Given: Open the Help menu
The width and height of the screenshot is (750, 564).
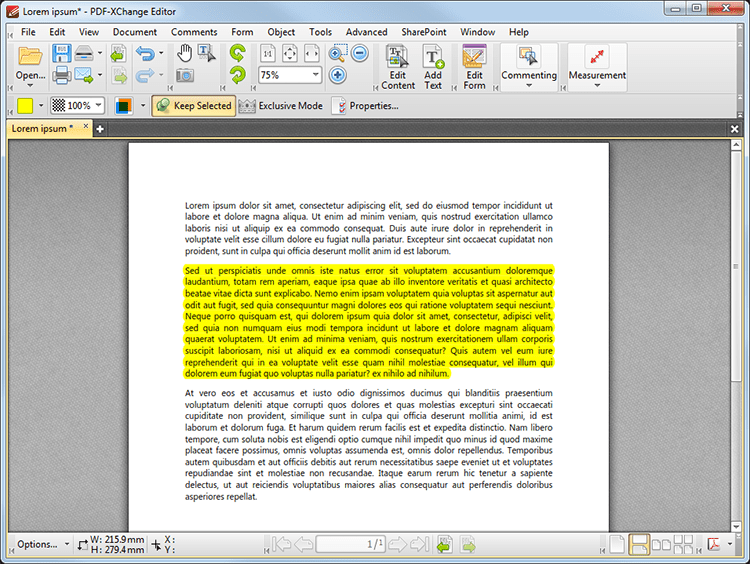Looking at the screenshot, I should point(518,32).
